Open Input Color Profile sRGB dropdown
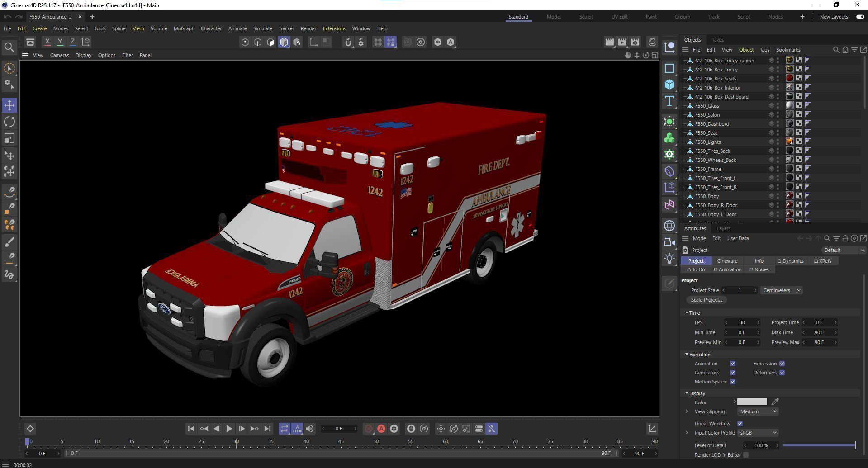This screenshot has height=468, width=868. (758, 433)
